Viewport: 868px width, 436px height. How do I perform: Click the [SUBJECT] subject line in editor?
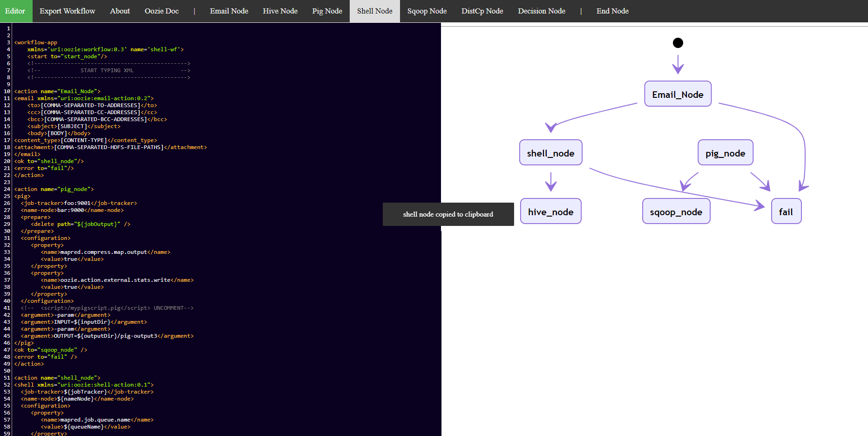(x=74, y=126)
